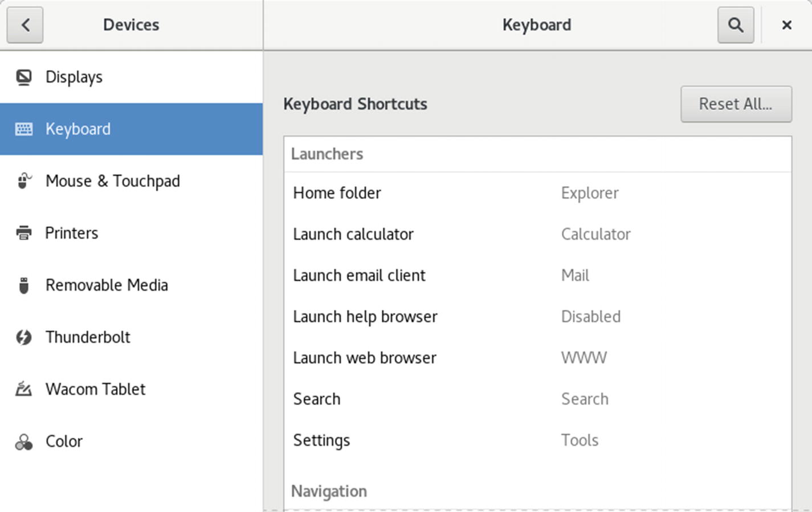Click the Reset All... button
812x512 pixels.
click(736, 104)
